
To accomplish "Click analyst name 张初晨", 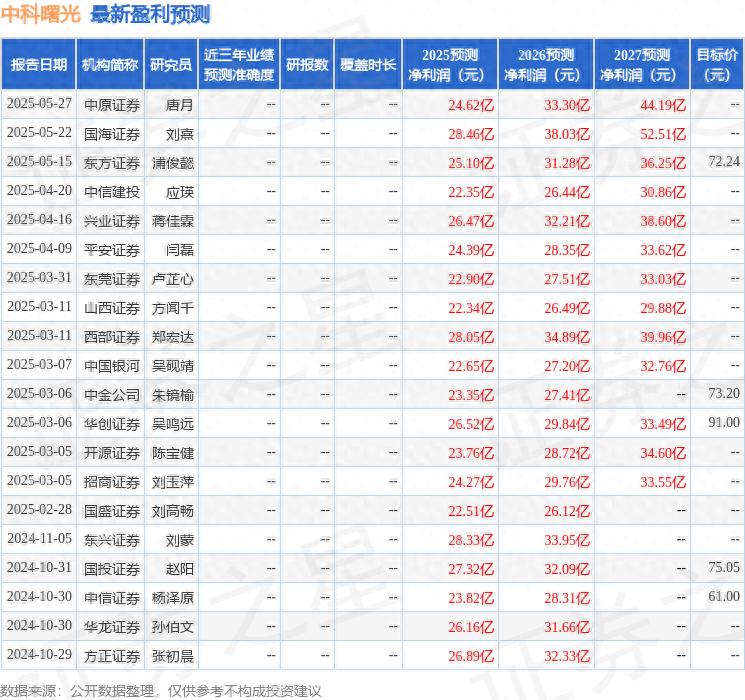I will tap(173, 656).
